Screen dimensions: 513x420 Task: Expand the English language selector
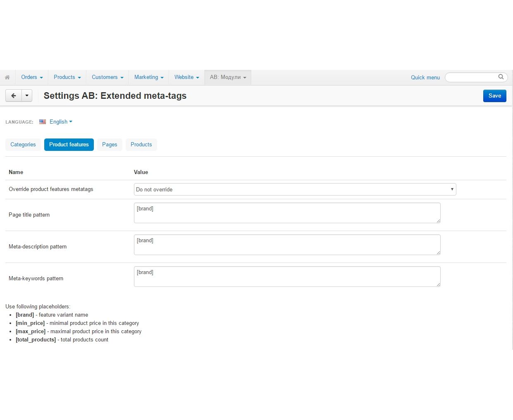pyautogui.click(x=60, y=122)
